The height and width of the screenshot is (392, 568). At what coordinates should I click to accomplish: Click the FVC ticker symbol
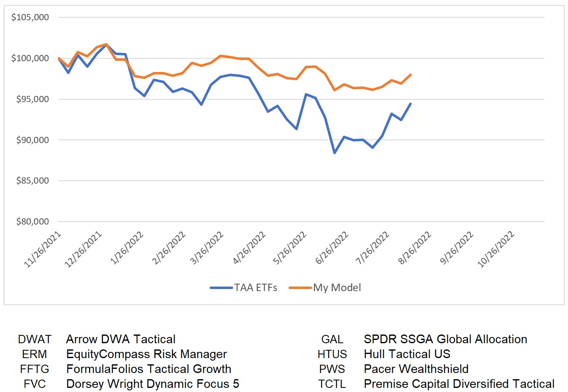pos(35,384)
